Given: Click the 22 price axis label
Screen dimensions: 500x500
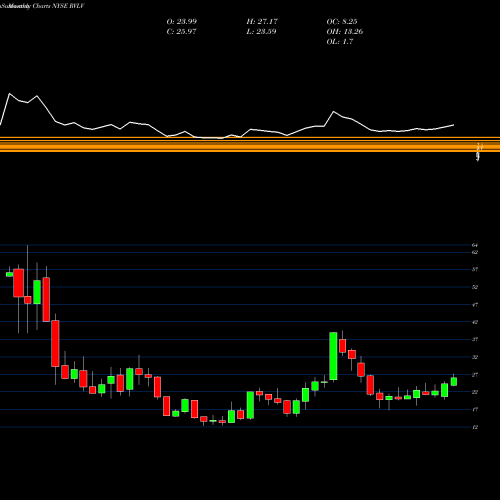Looking at the screenshot, I should pos(475,392).
